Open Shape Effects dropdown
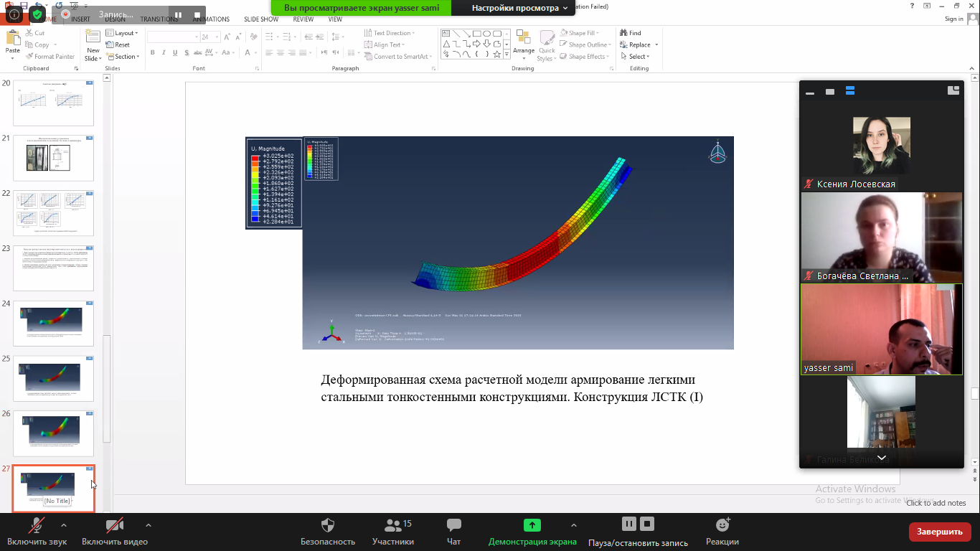The image size is (980, 551). [584, 57]
